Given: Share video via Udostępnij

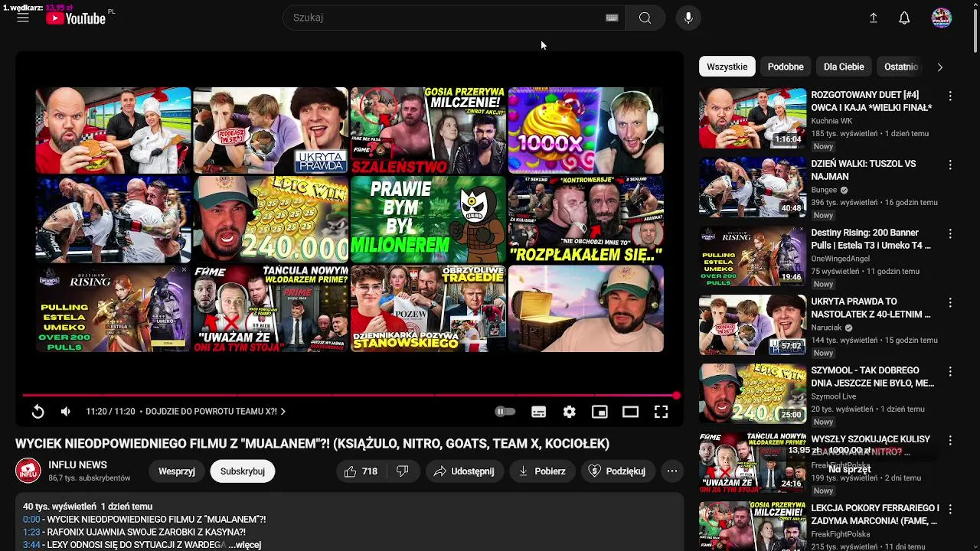Looking at the screenshot, I should click(464, 471).
